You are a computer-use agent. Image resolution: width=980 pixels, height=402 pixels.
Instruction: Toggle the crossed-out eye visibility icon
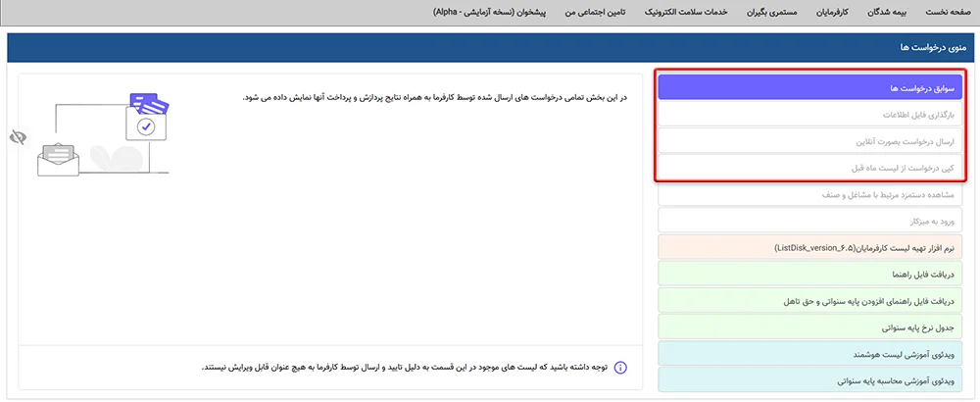coord(19,137)
